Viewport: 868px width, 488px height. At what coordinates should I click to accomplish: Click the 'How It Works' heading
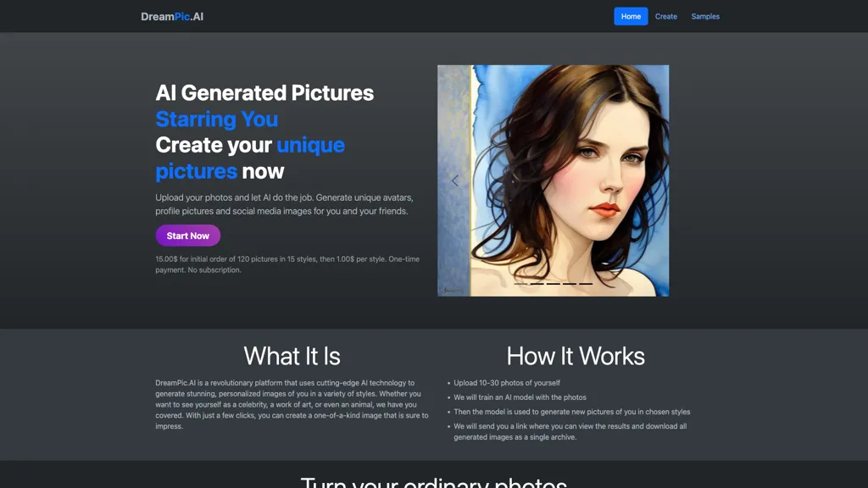pyautogui.click(x=576, y=356)
